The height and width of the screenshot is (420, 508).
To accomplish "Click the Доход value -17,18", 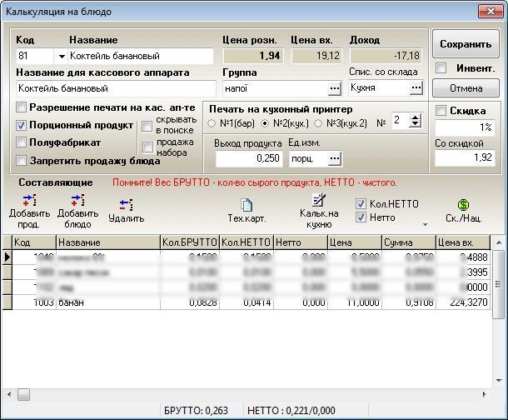I will coord(386,56).
